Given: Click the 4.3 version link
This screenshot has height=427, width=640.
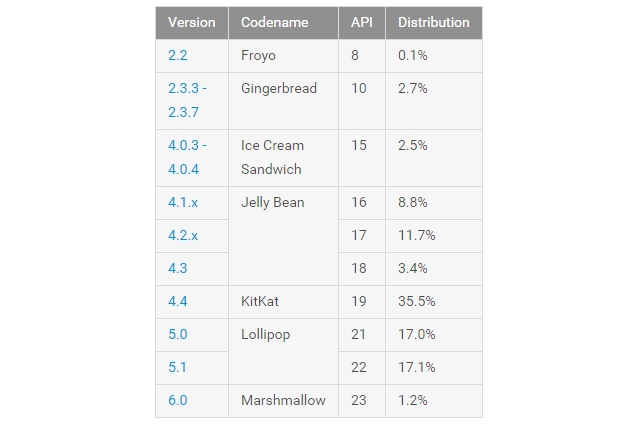Looking at the screenshot, I should coord(178,268).
